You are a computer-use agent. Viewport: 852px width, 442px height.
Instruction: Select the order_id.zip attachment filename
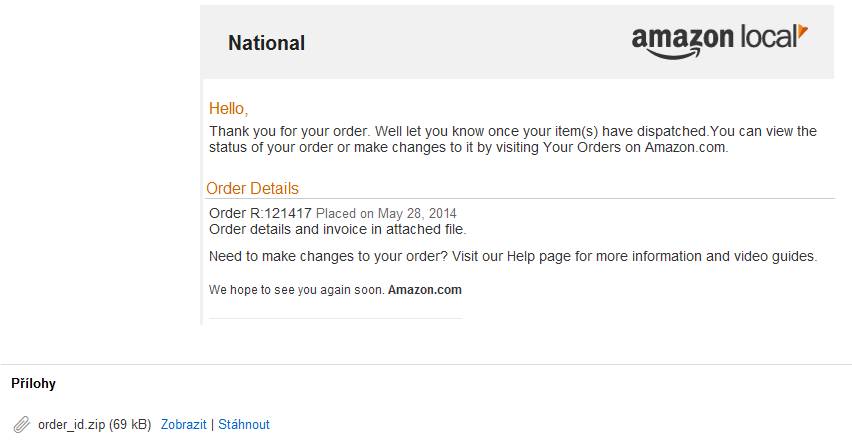tap(71, 425)
